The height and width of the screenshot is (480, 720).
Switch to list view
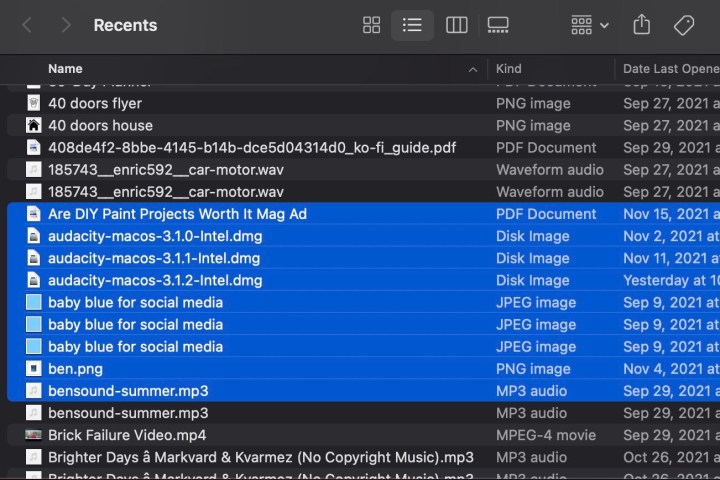(412, 25)
